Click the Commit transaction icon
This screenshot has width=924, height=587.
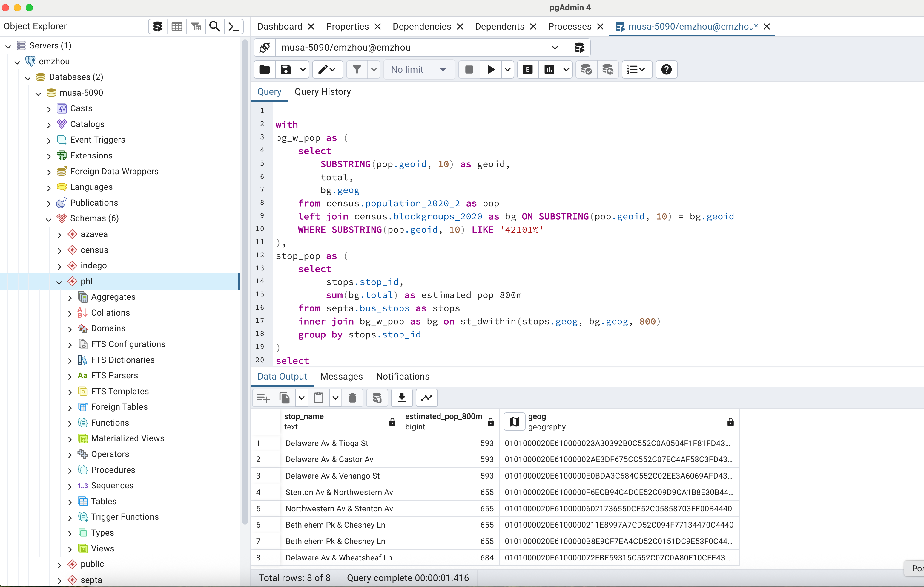pyautogui.click(x=586, y=69)
